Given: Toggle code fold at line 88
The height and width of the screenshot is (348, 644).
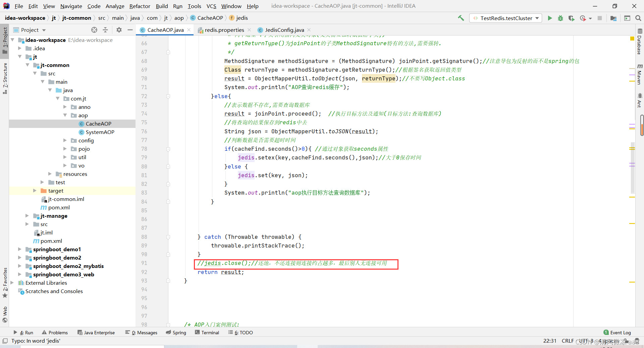Looking at the screenshot, I should coord(168,237).
